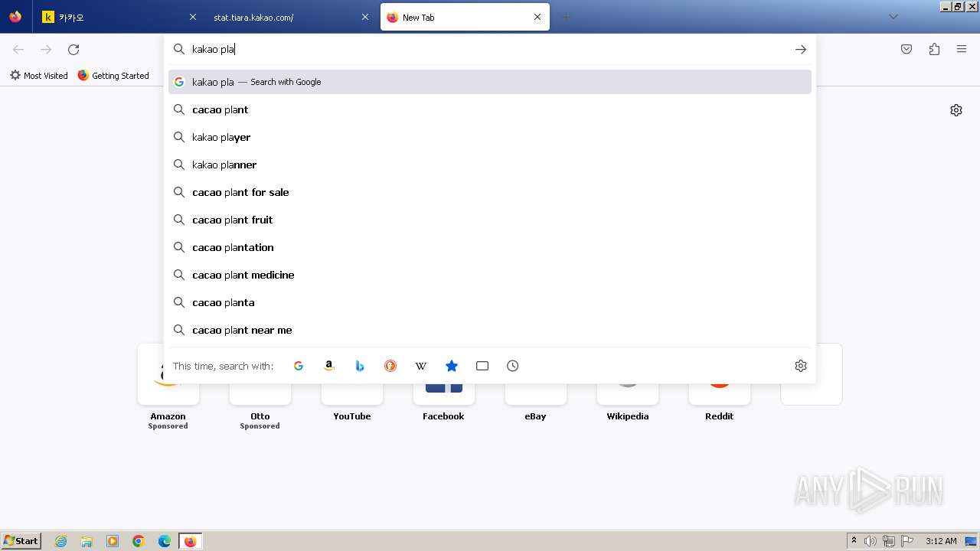Close the stat.tiara.kakao.com tab
The image size is (980, 551).
click(365, 17)
